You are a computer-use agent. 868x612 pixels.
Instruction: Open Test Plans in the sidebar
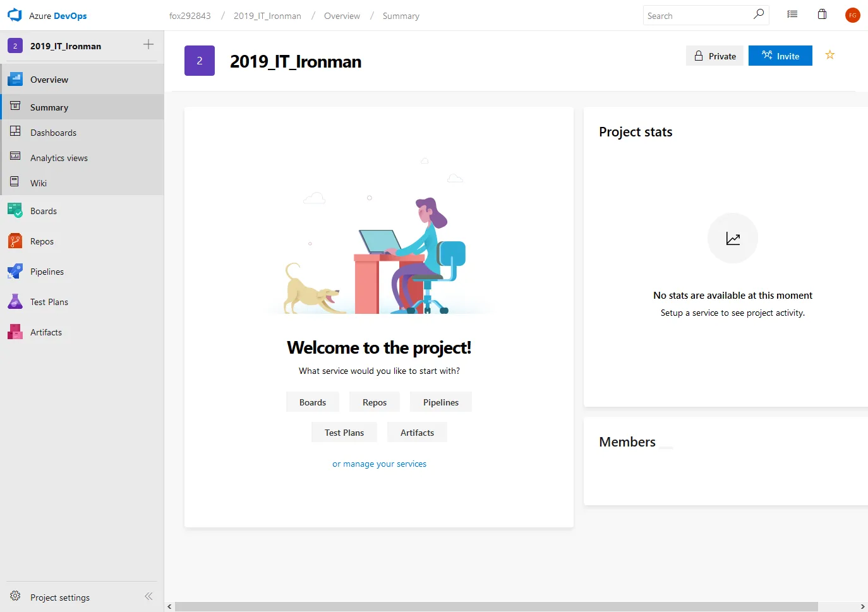(x=49, y=302)
